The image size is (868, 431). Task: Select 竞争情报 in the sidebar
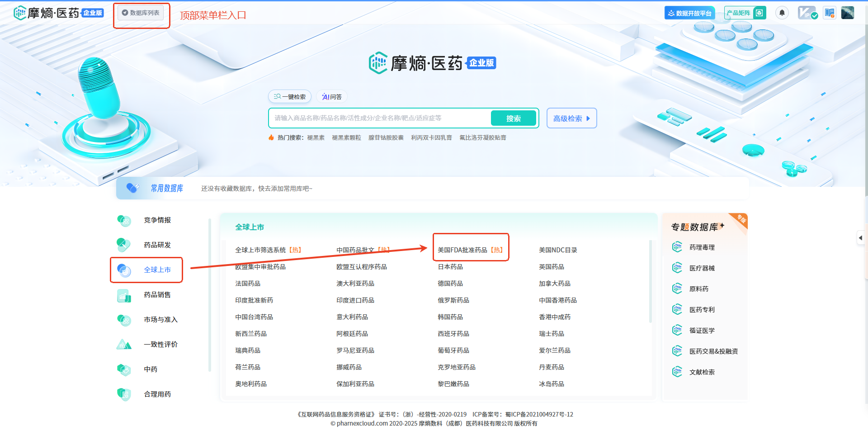(157, 220)
